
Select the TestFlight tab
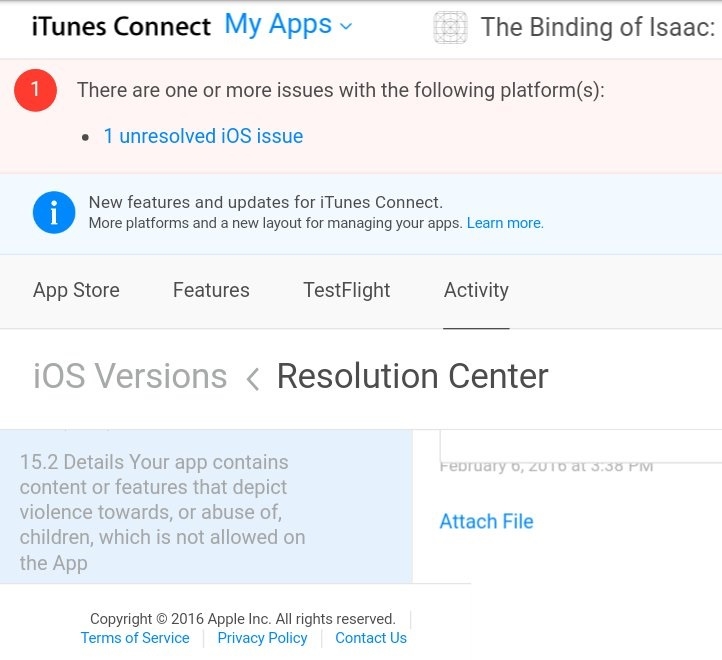(x=347, y=291)
